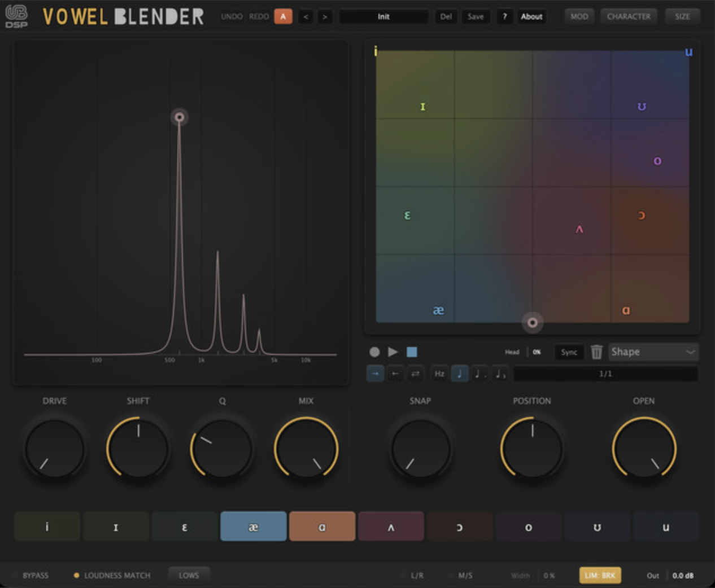Select the blue æ vowel button
The width and height of the screenshot is (715, 588).
coord(254,526)
